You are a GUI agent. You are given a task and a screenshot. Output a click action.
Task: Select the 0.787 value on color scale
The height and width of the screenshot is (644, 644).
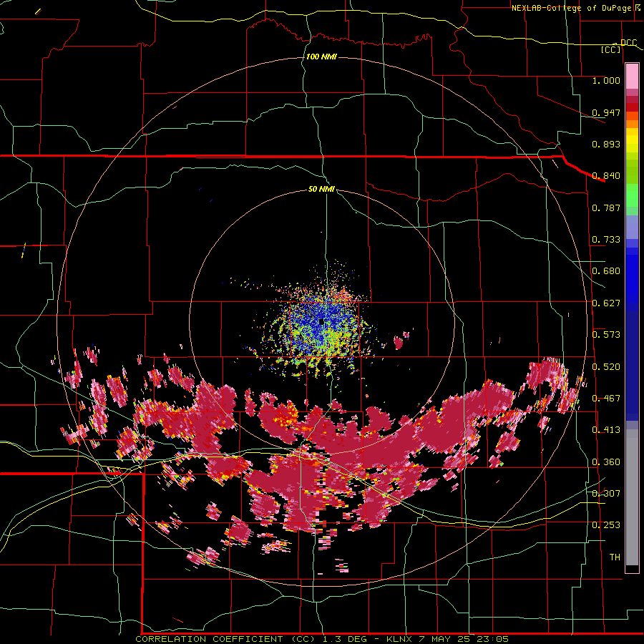click(606, 208)
